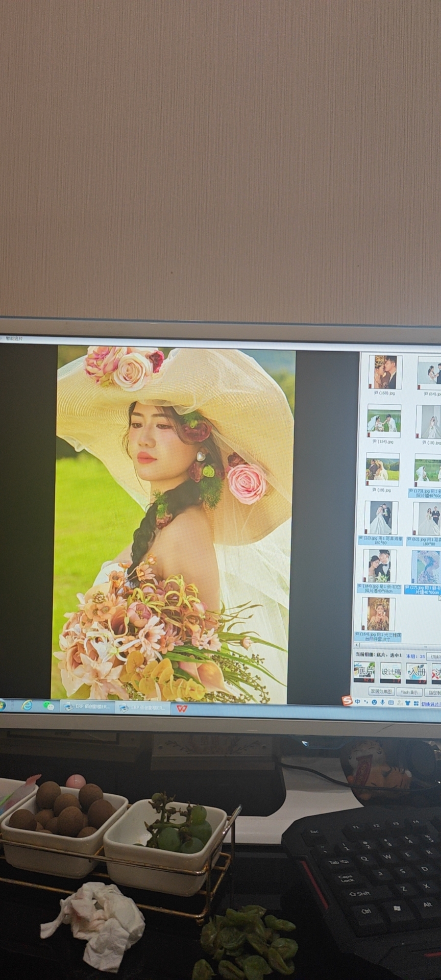
Task: Click the red marker on thumbnail 尹 (154).jpg
Action: coord(370,434)
